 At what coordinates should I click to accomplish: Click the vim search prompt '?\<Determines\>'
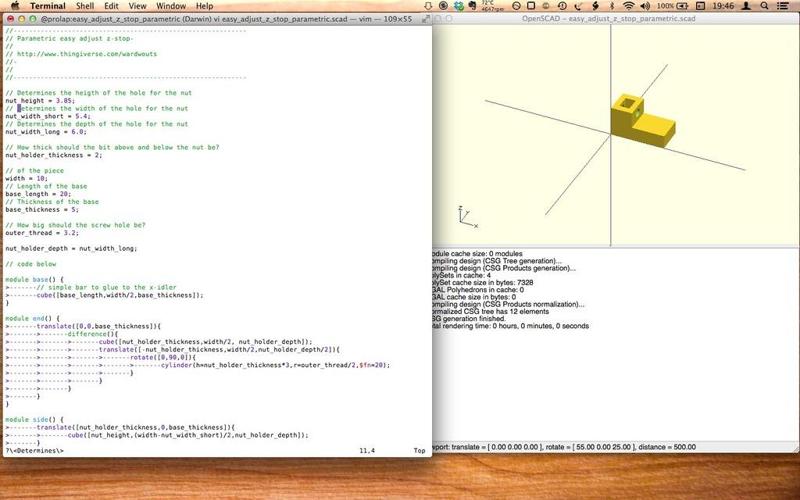pos(35,451)
